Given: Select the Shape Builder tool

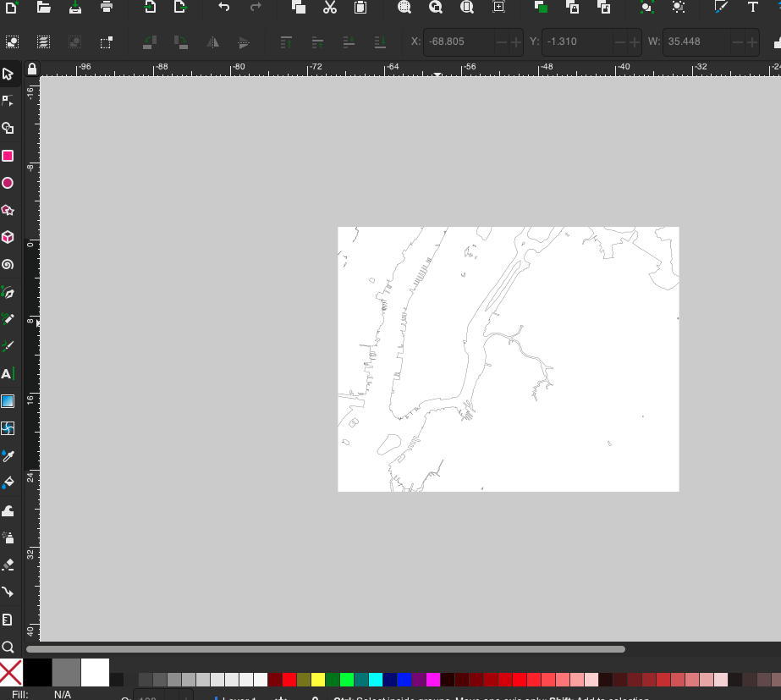Looking at the screenshot, I should tap(8, 129).
